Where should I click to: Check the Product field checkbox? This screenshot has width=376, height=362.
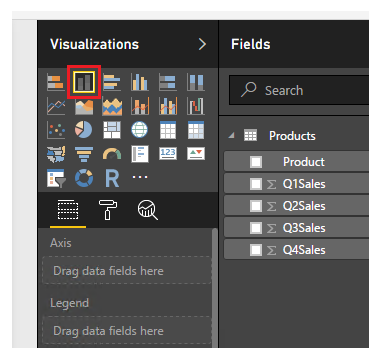[x=256, y=162]
